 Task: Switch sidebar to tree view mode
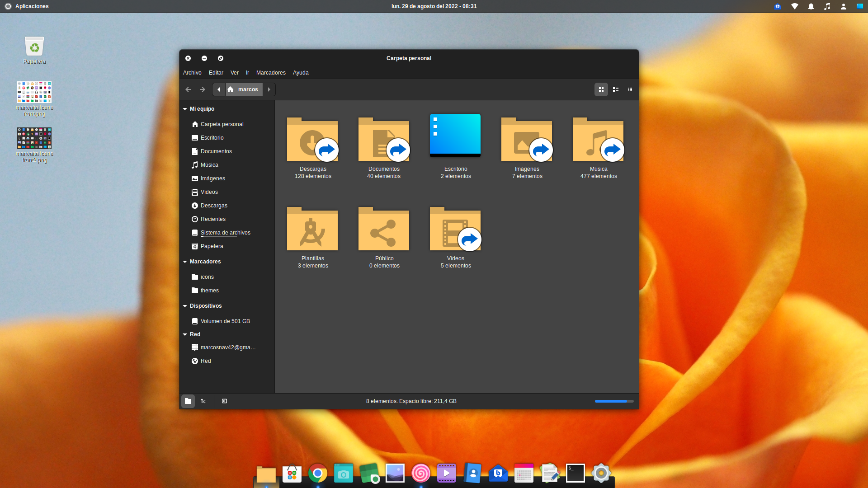pos(203,401)
